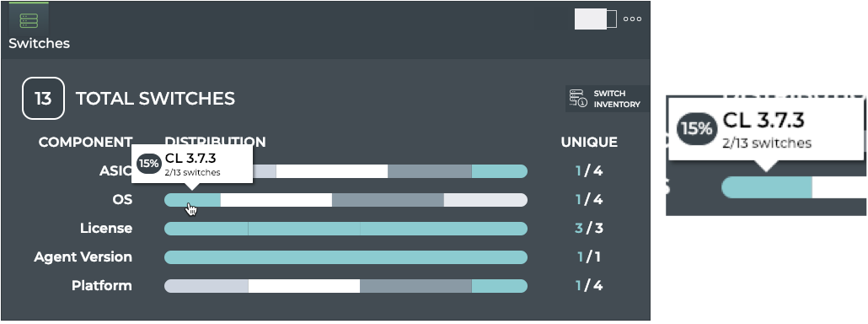The image size is (868, 324).
Task: Open the Switch Inventory icon
Action: coord(578,99)
